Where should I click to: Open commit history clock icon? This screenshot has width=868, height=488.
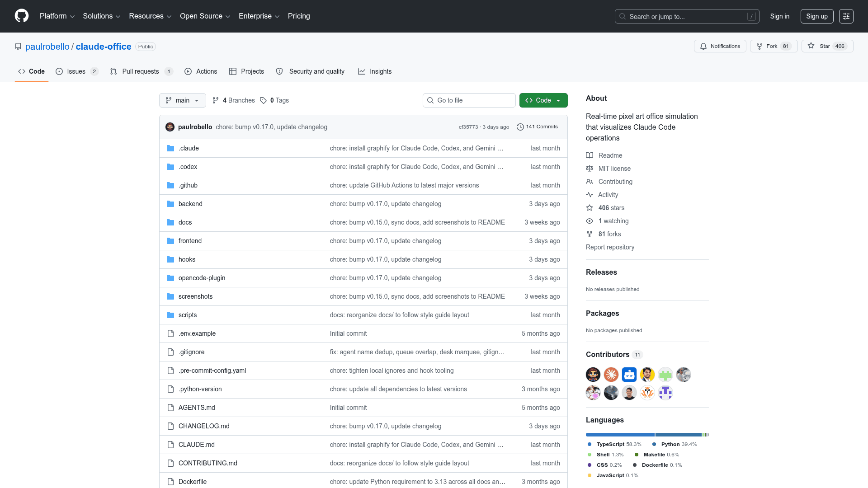click(x=520, y=127)
